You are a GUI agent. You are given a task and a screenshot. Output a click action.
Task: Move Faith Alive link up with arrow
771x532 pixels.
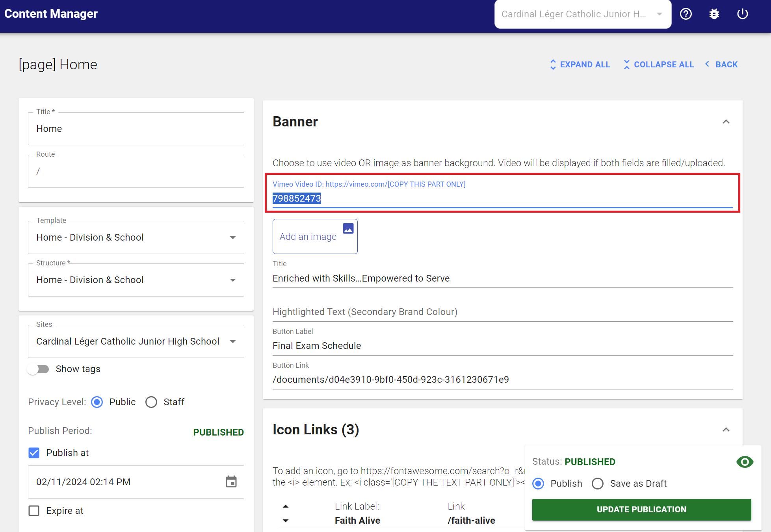(x=286, y=506)
